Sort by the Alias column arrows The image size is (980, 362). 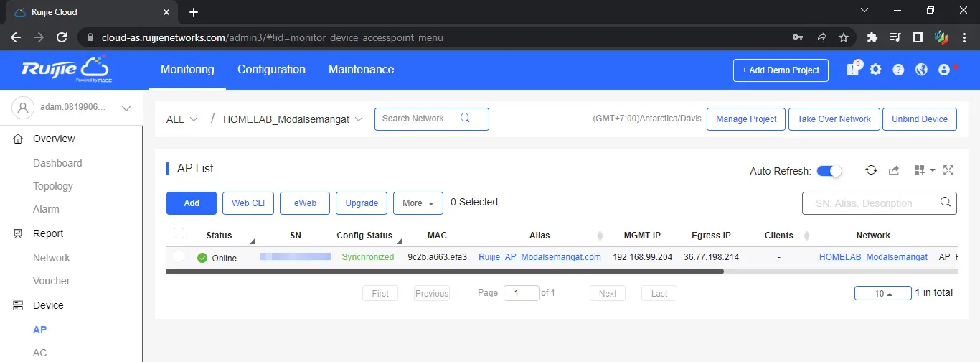(600, 236)
